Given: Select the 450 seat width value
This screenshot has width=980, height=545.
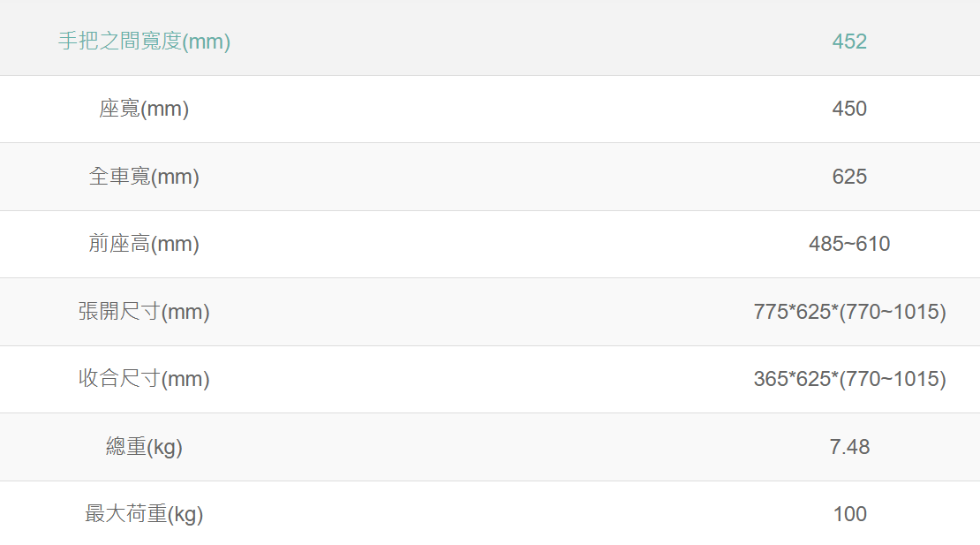Looking at the screenshot, I should [849, 109].
